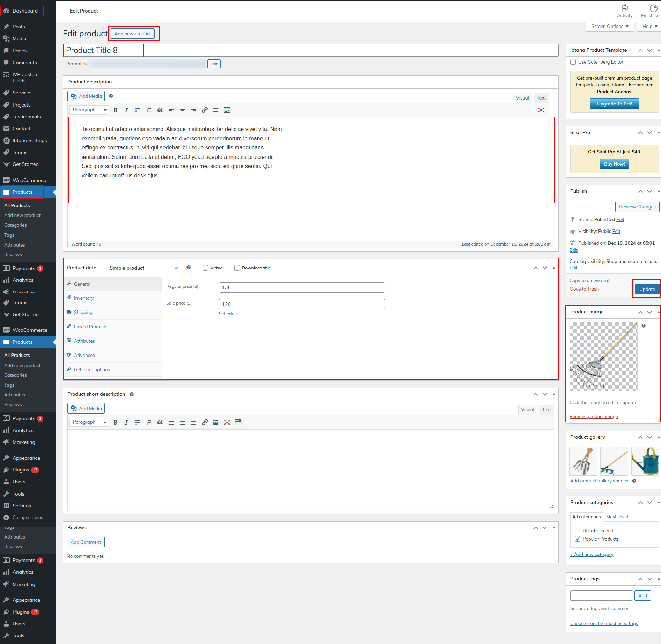
Task: Click toolbar toggle icon in description editor
Action: pos(227,110)
